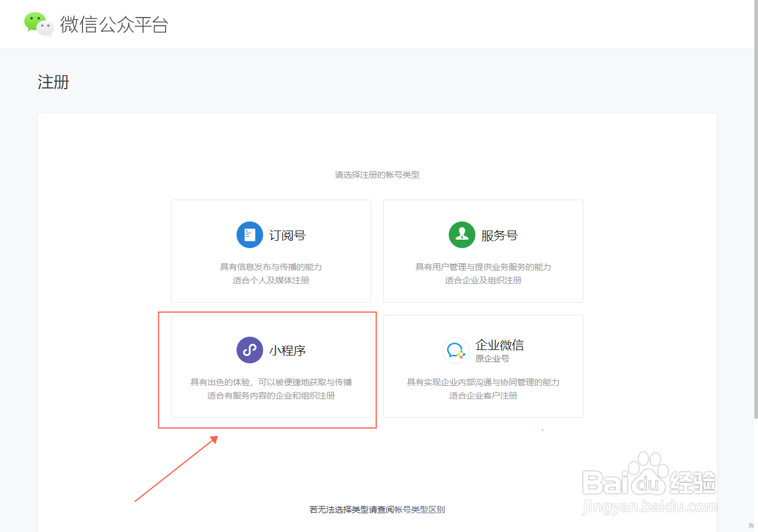Click the 注册 page heading
The image size is (758, 532).
click(x=53, y=82)
